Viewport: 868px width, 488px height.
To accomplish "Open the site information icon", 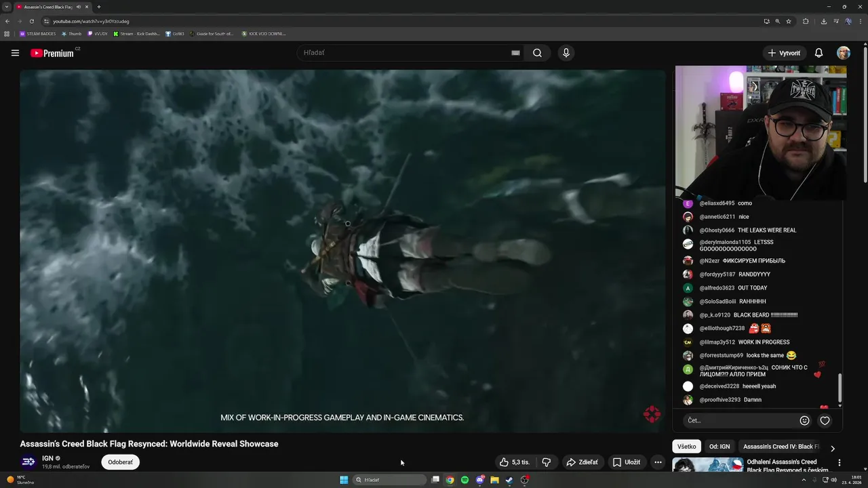I will click(x=46, y=21).
